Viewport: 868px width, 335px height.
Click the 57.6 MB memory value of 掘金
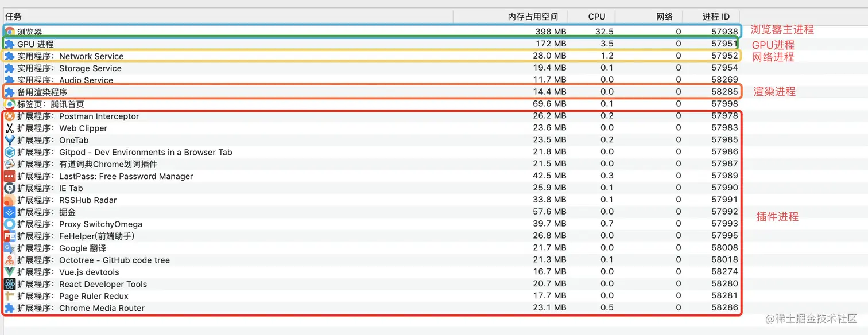point(549,212)
